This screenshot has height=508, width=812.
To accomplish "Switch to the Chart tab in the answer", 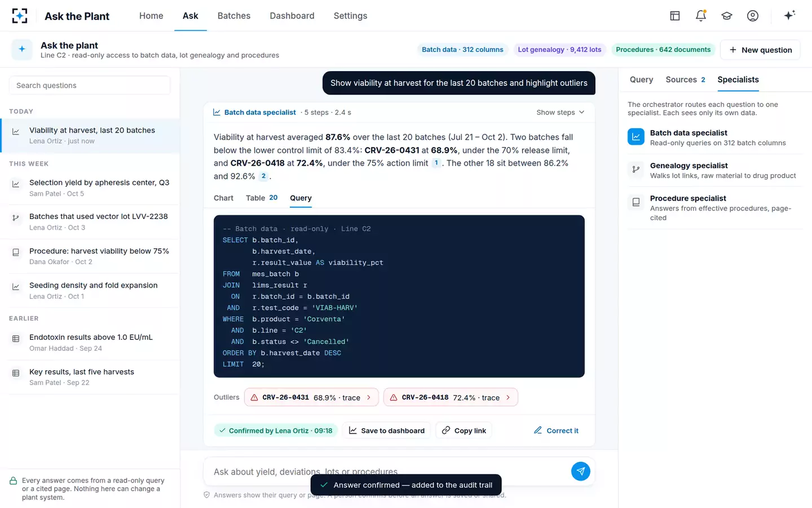I will [x=223, y=198].
